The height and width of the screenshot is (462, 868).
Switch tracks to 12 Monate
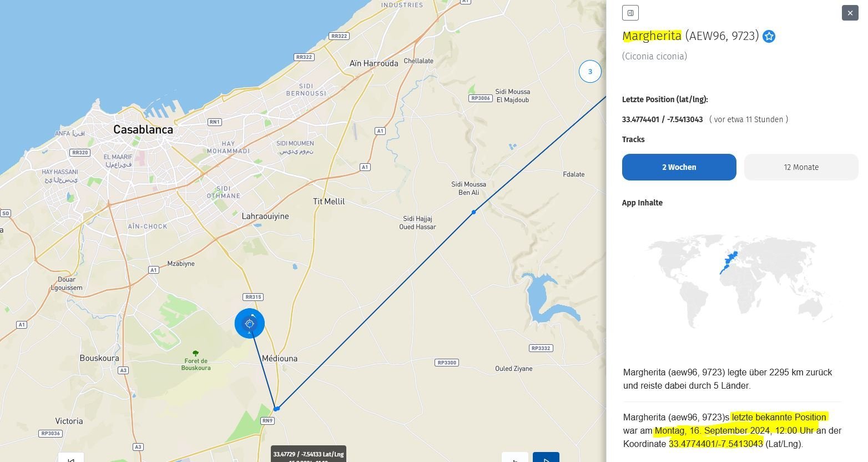click(801, 167)
